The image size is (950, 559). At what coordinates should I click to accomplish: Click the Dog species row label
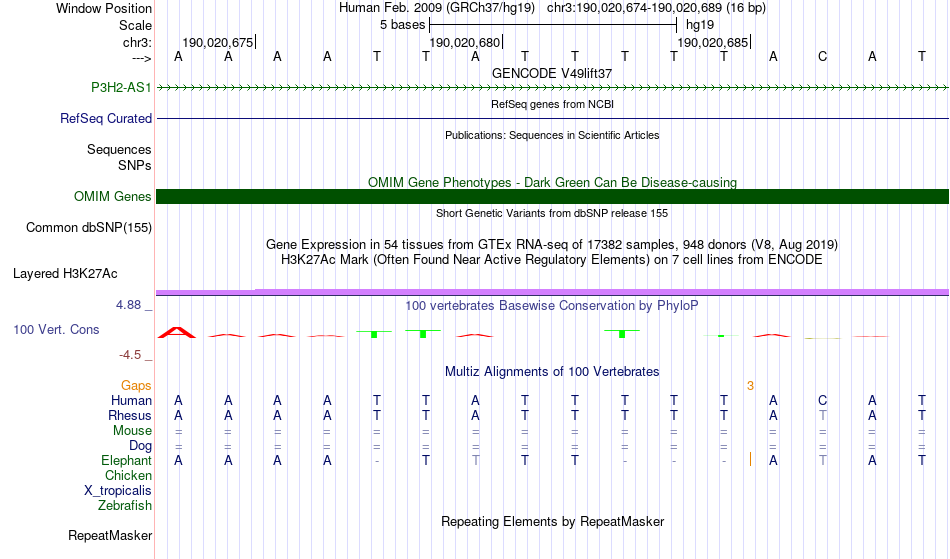pos(140,446)
